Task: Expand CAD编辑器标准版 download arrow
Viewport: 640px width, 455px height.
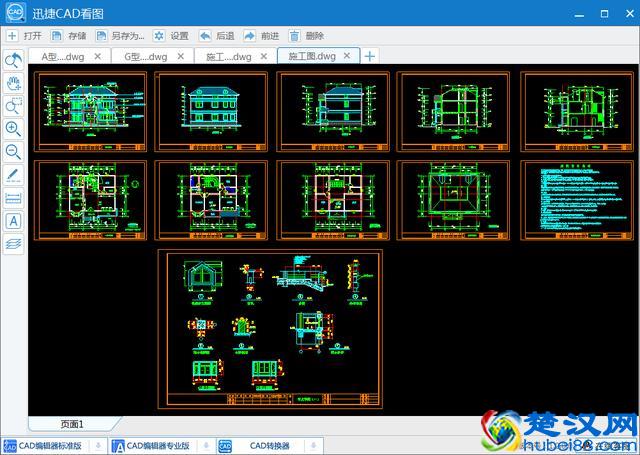Action: (x=100, y=445)
